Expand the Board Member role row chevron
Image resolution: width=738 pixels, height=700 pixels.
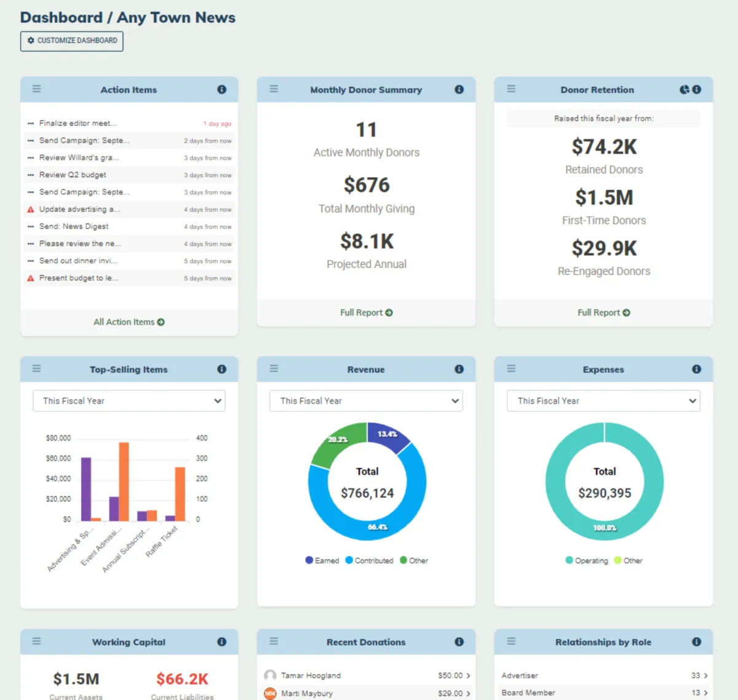click(x=705, y=693)
